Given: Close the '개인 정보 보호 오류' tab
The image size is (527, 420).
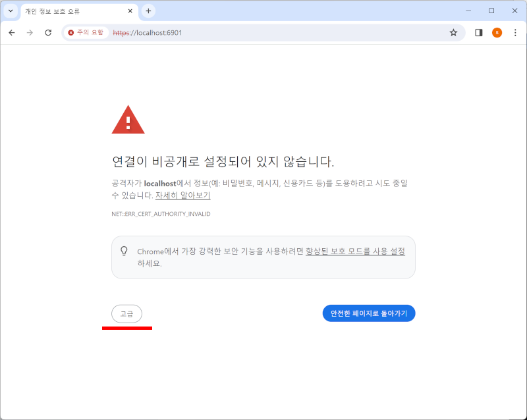Looking at the screenshot, I should click(130, 11).
